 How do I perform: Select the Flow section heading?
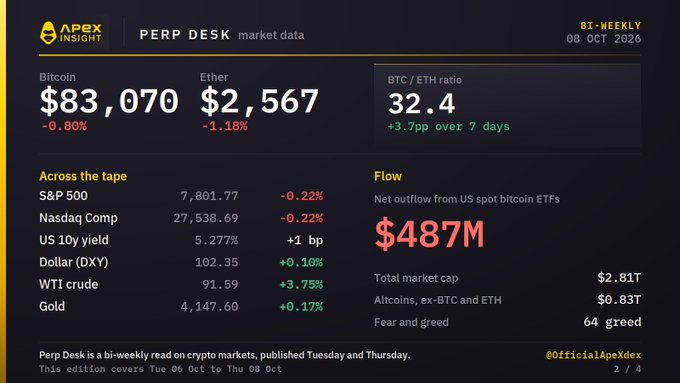tap(388, 176)
